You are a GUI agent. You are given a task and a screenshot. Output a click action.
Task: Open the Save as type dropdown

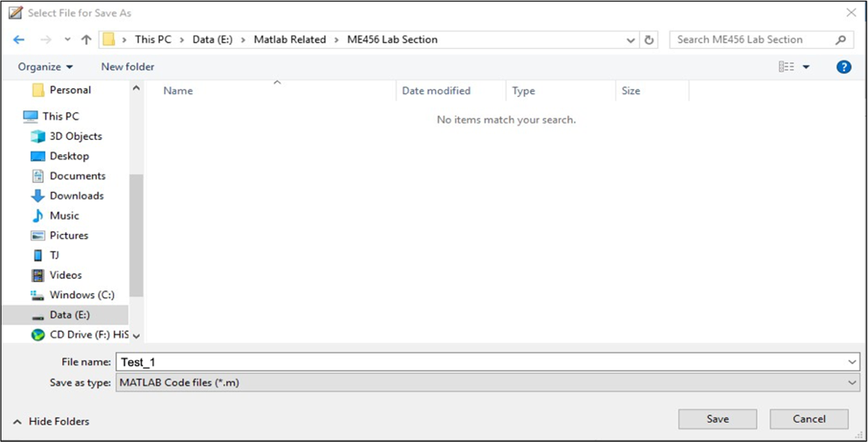click(x=487, y=383)
